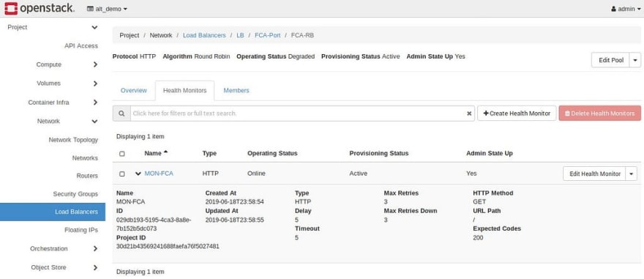Image resolution: width=644 pixels, height=279 pixels.
Task: Click the Admin State Up column header
Action: (489, 153)
